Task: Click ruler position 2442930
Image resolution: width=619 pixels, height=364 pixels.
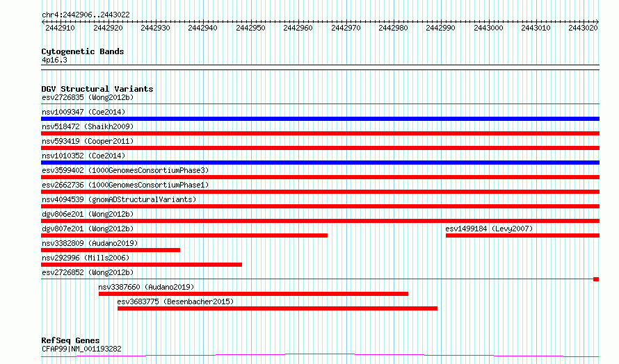Action: point(155,28)
